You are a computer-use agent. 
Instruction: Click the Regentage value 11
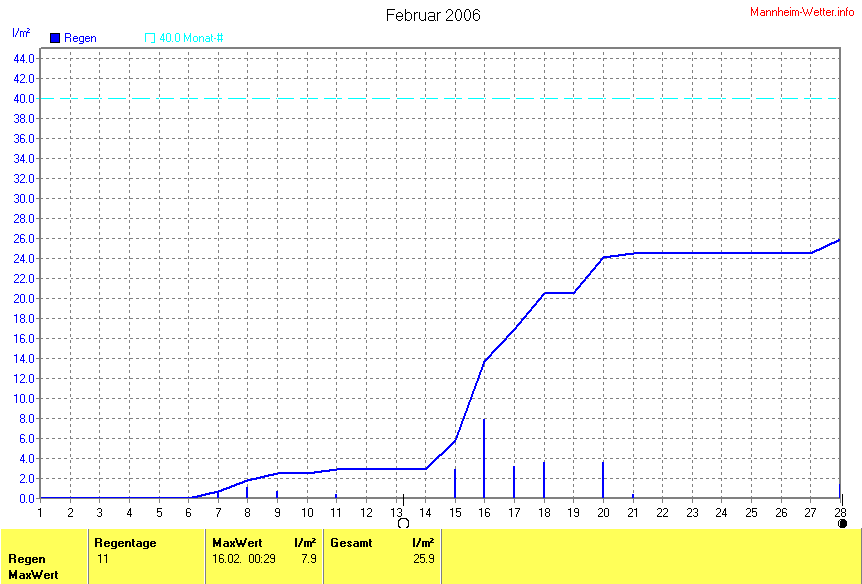coord(101,559)
